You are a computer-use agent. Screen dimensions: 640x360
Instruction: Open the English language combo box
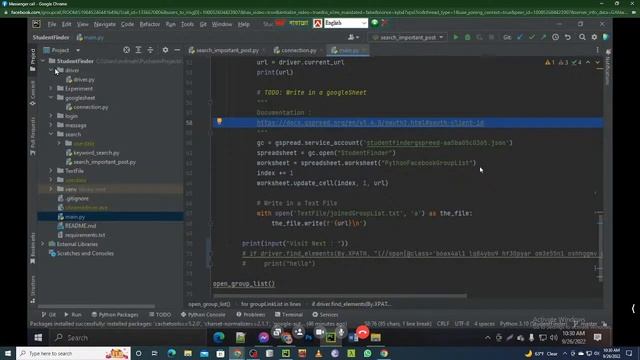click(x=346, y=23)
